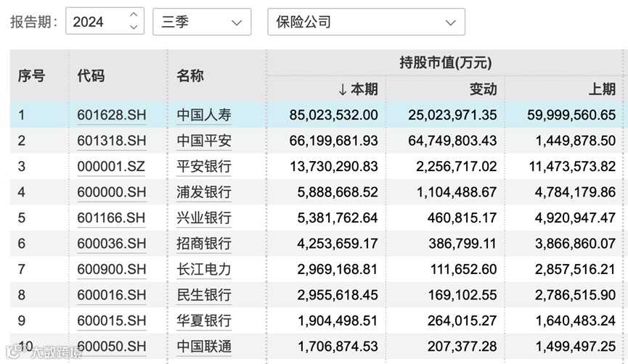The image size is (628, 364).
Task: Select value 4,253,659.17 for 招商银行
Action: tap(338, 244)
